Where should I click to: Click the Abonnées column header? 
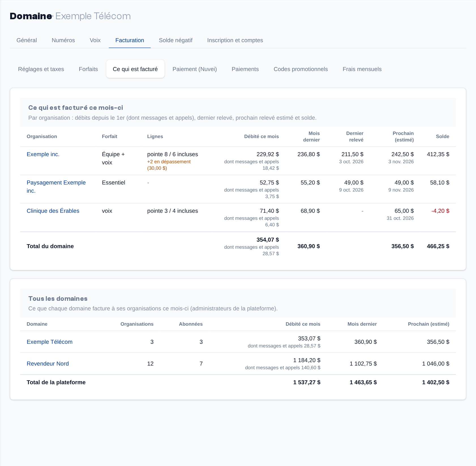pyautogui.click(x=191, y=324)
